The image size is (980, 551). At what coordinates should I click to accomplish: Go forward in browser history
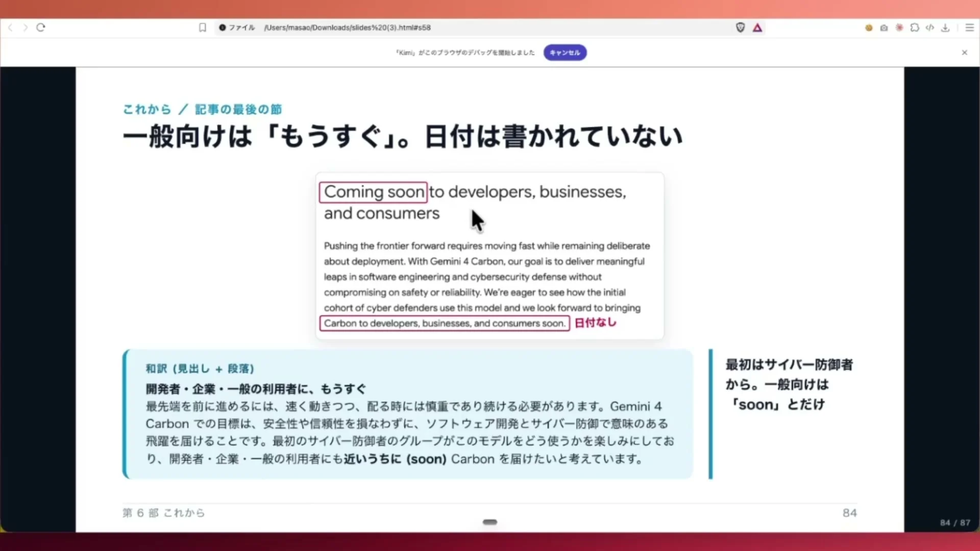tap(25, 28)
